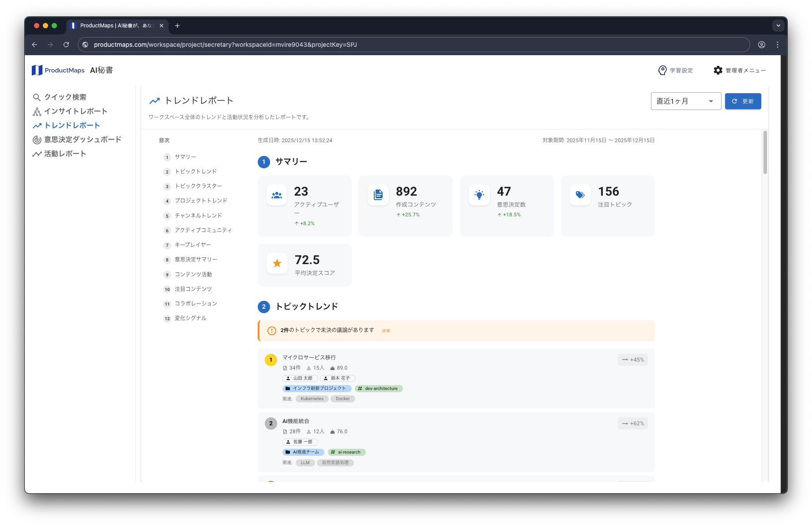Jump to トピッククラスター in table of contents
The height and width of the screenshot is (526, 812).
coord(198,186)
